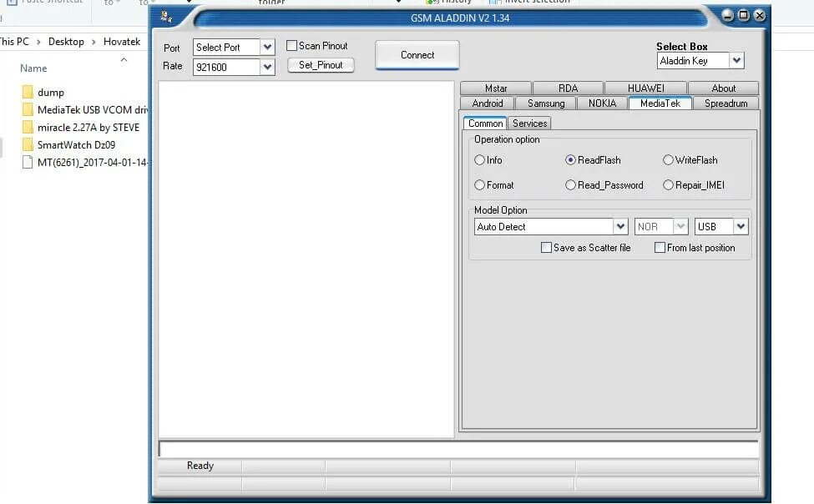The width and height of the screenshot is (814, 504).
Task: Click Desktop in Explorer breadcrumb
Action: coord(66,42)
